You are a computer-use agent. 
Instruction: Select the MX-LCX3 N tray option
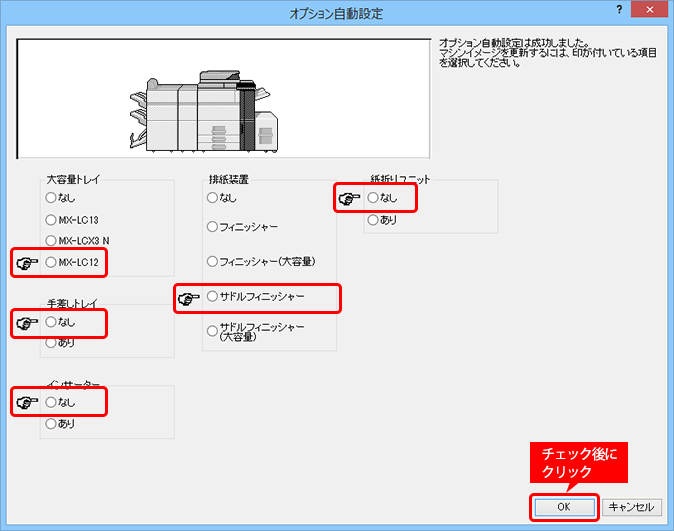[x=51, y=241]
